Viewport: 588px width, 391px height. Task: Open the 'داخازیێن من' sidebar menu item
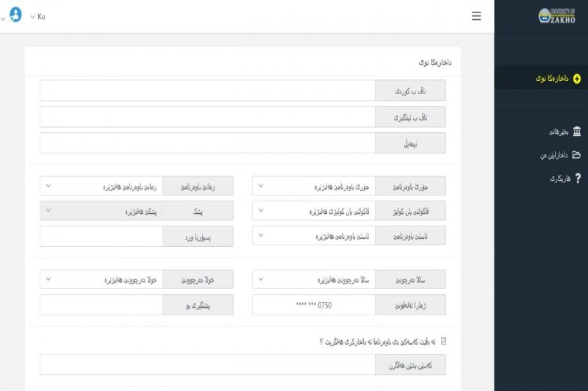(x=554, y=155)
